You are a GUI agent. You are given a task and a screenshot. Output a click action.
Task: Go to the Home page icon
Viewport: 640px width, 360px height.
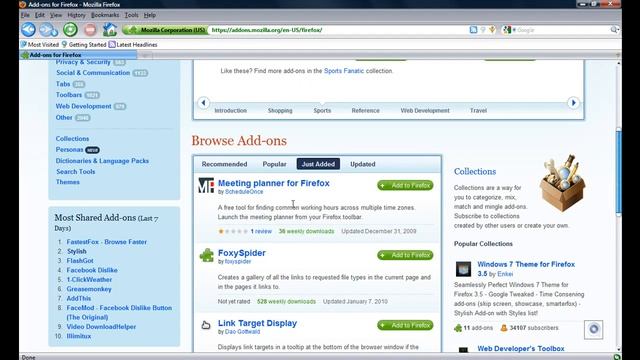pyautogui.click(x=109, y=30)
